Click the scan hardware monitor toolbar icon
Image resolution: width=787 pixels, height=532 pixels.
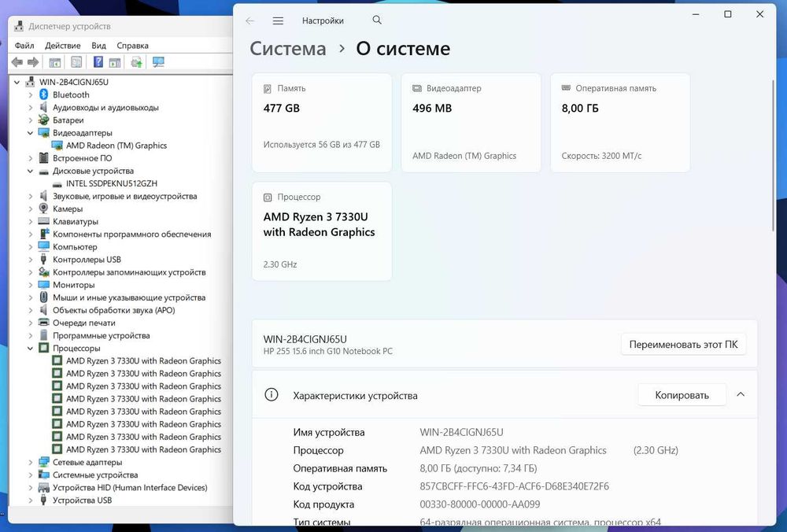click(159, 62)
